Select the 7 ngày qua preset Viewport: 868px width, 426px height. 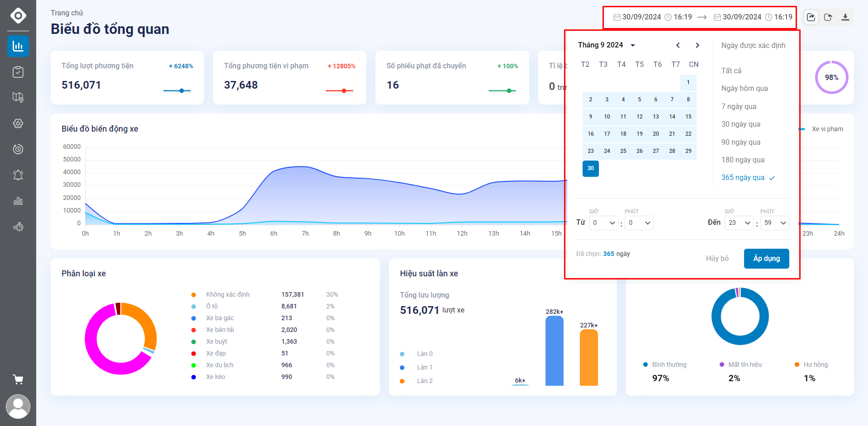pyautogui.click(x=739, y=106)
